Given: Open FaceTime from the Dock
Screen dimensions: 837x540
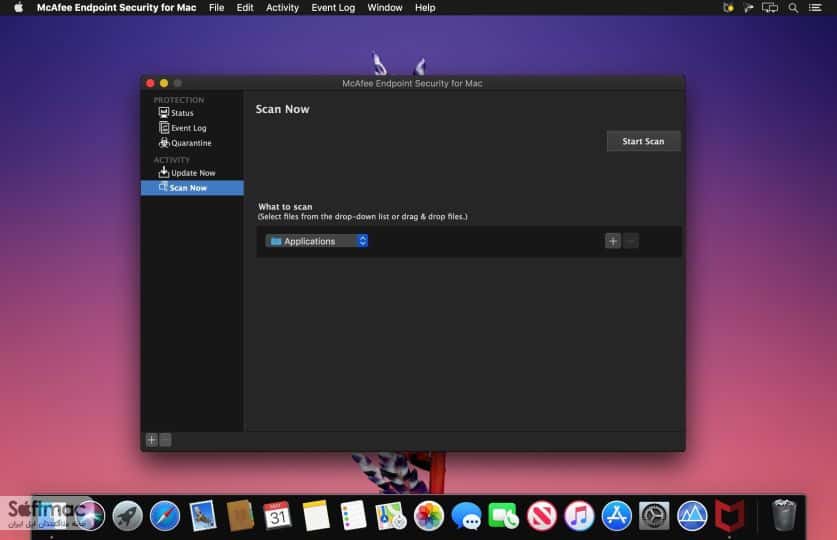Looking at the screenshot, I should click(x=503, y=516).
